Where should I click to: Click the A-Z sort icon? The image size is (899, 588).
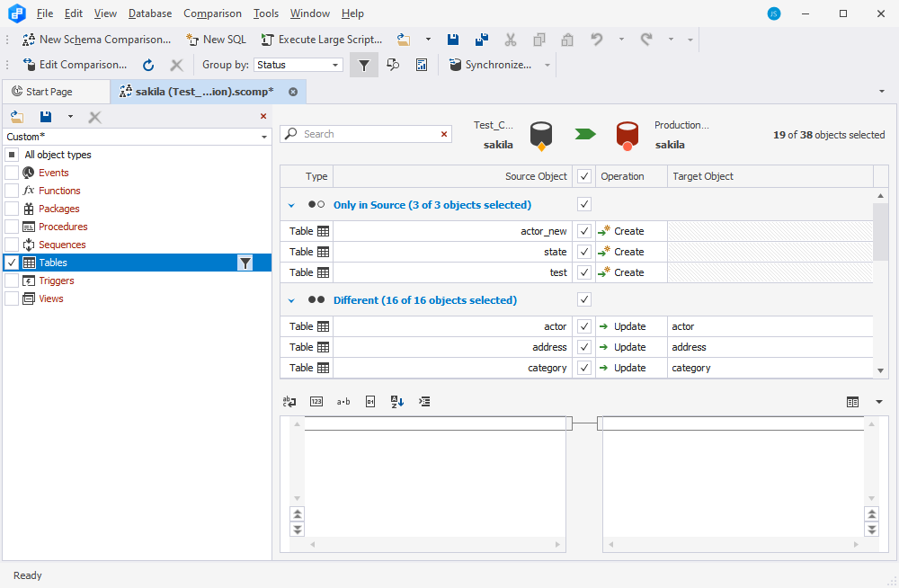[x=397, y=402]
